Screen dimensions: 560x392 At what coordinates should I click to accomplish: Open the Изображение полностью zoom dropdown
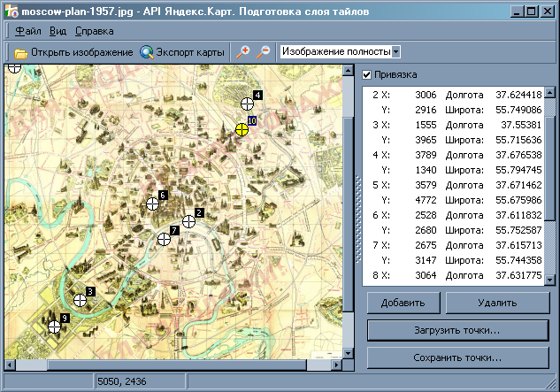pos(395,52)
